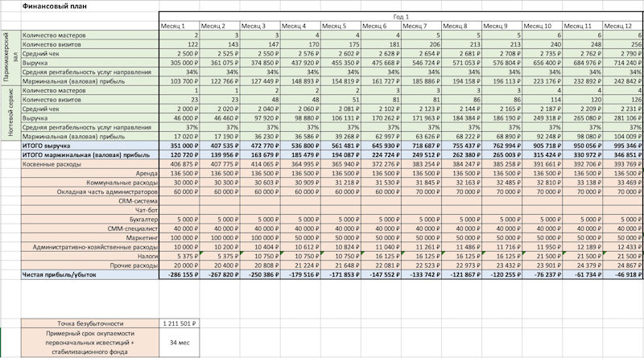Select the 'Чат-бот' row label
The height and width of the screenshot is (358, 644).
pos(90,210)
